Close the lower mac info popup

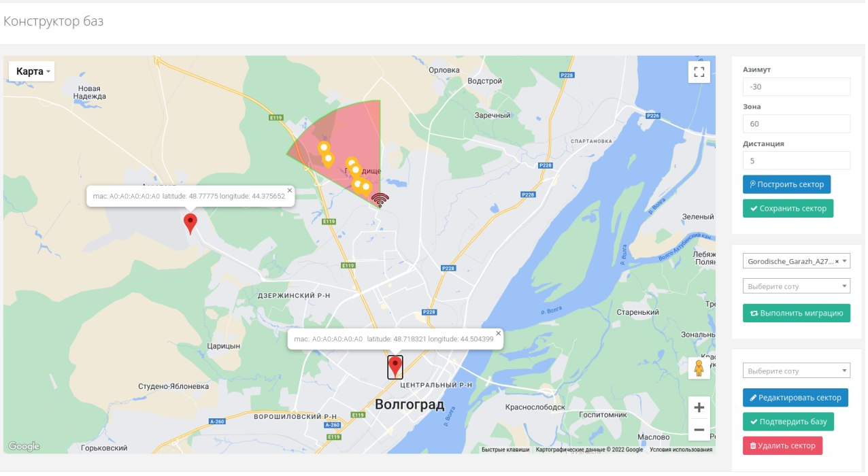tap(498, 333)
